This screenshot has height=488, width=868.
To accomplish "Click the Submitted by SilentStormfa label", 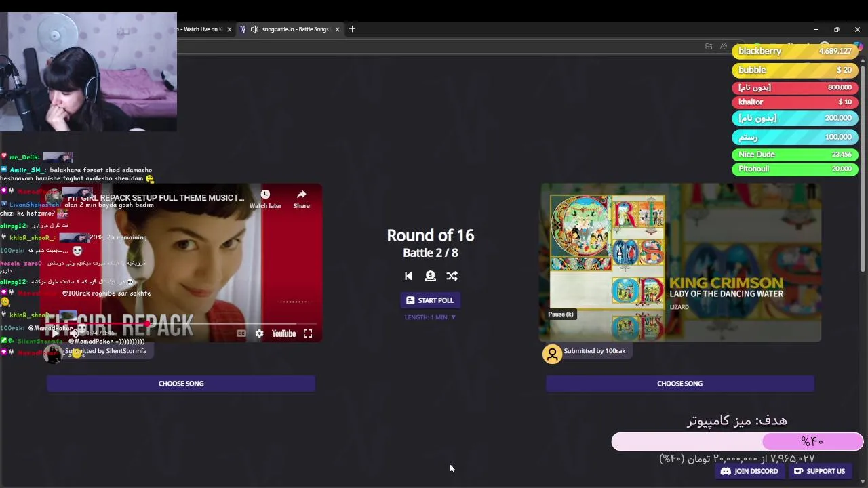I will coord(106,351).
